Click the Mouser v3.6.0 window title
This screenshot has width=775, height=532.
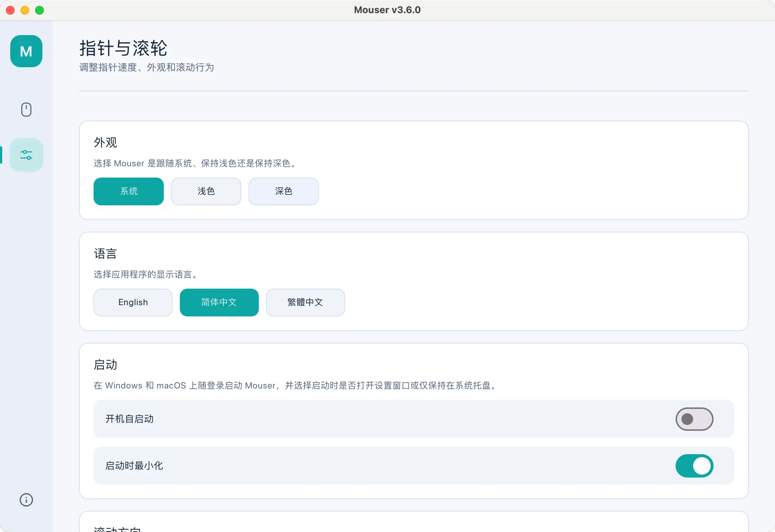387,10
